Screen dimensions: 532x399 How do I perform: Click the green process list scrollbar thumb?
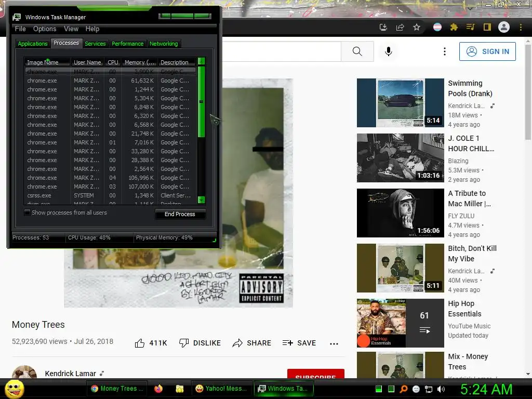(201, 102)
